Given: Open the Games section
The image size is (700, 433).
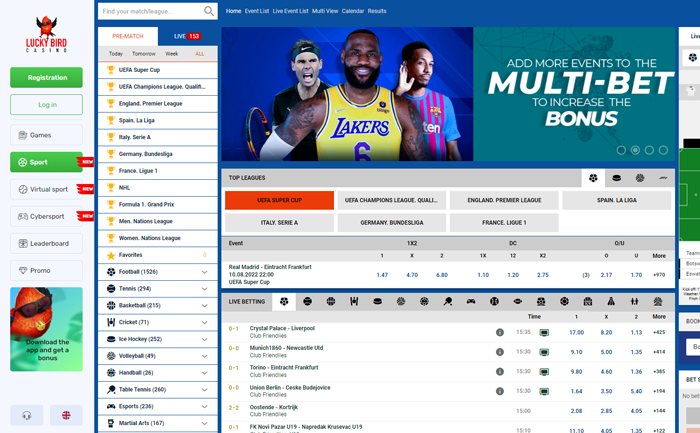Looking at the screenshot, I should coord(46,135).
